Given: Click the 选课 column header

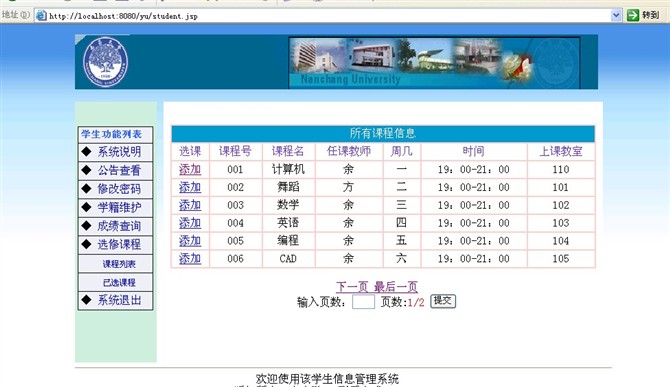Looking at the screenshot, I should coord(190,151).
